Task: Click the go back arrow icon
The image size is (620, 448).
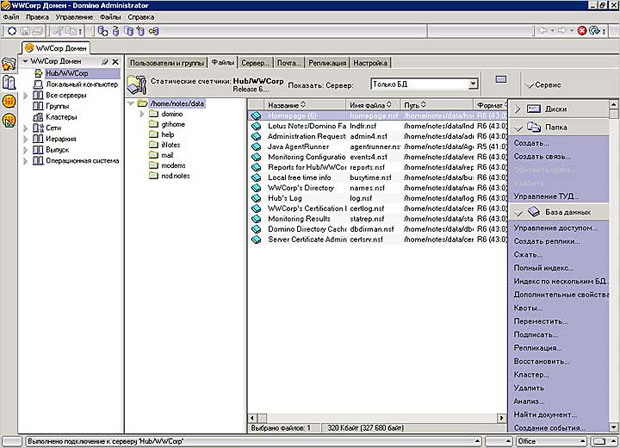Action: click(543, 30)
